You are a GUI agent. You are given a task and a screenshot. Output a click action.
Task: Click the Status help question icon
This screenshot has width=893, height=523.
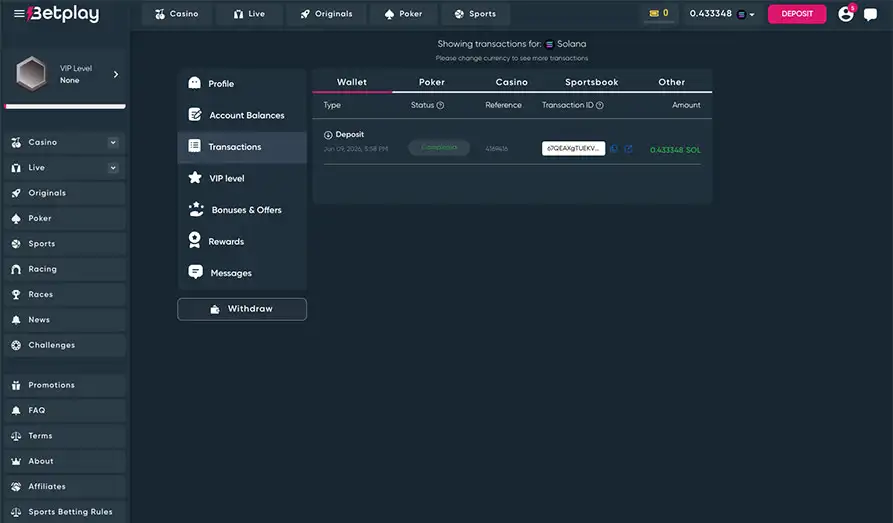pyautogui.click(x=440, y=105)
